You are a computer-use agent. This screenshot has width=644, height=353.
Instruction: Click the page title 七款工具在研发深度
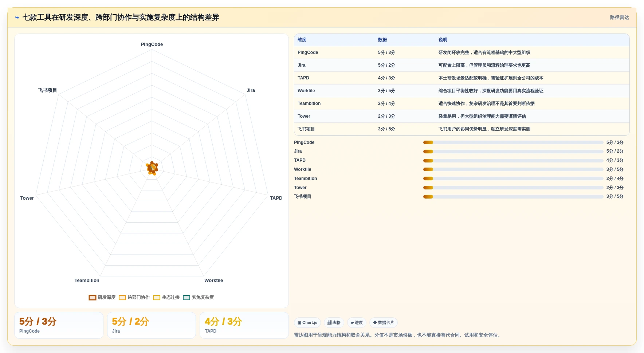point(121,17)
